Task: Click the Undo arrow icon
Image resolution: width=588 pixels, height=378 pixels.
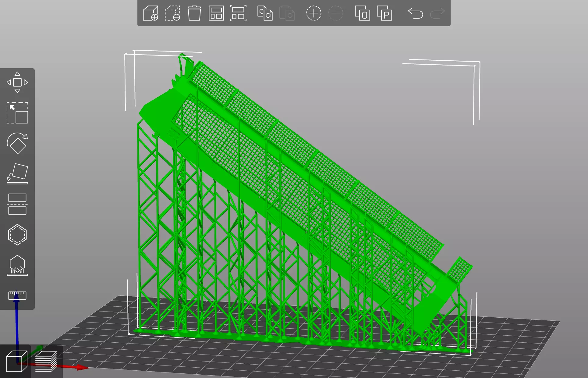Action: click(x=415, y=13)
